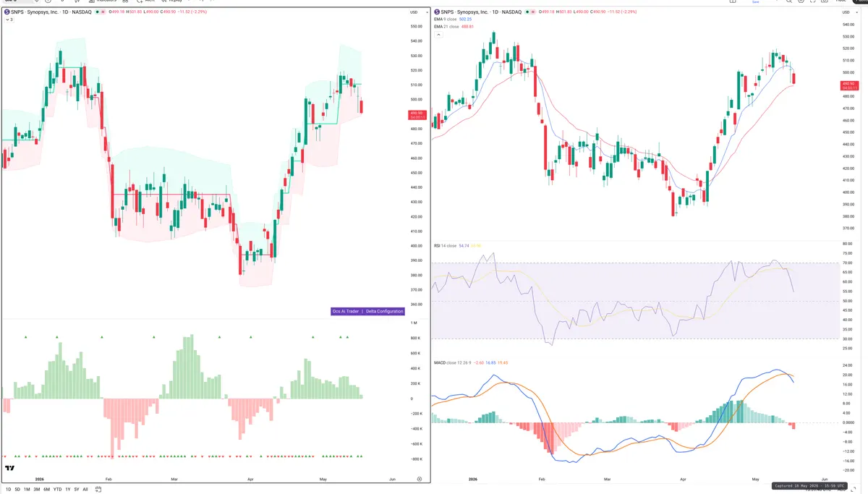Click red 490.90 price label on right chart

pos(848,85)
